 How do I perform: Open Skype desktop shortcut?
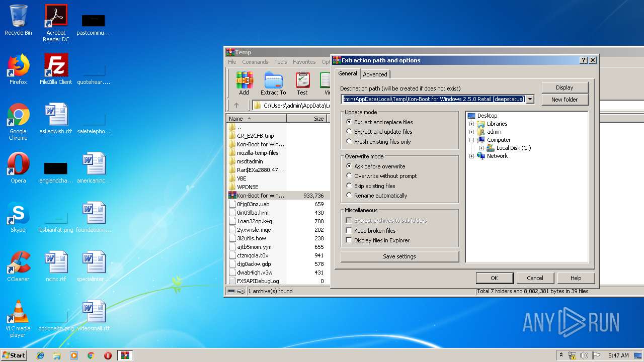18,217
